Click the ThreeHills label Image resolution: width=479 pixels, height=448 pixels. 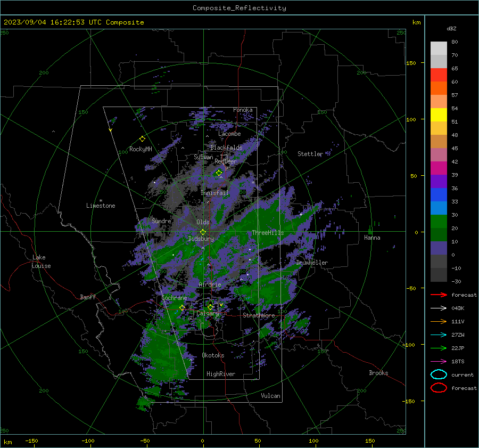coord(268,233)
